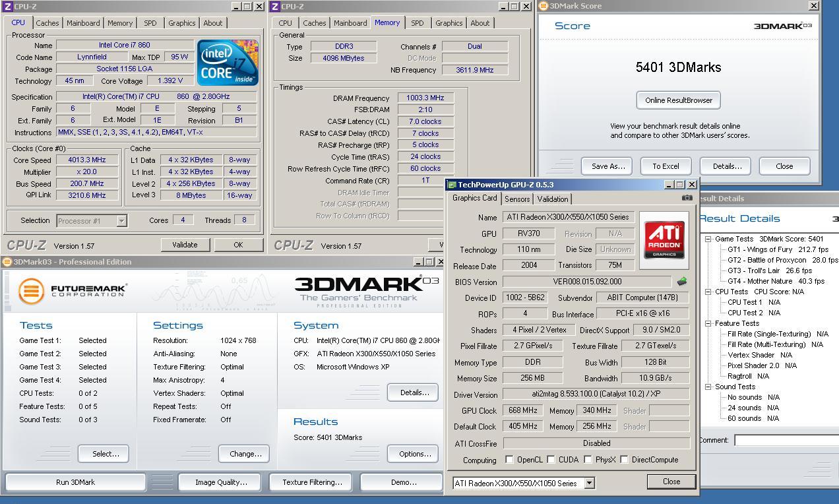
Task: Click the 3DMark Score window title icon
Action: tap(544, 6)
